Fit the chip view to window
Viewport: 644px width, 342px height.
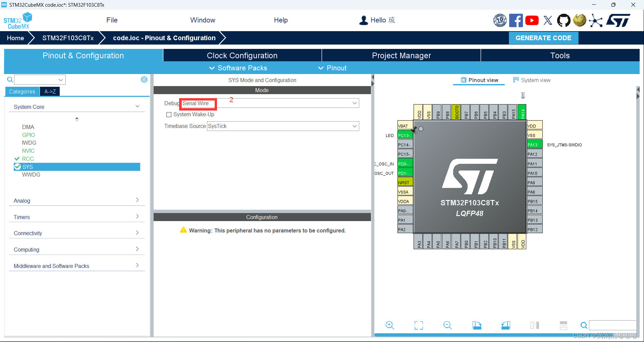pyautogui.click(x=419, y=325)
